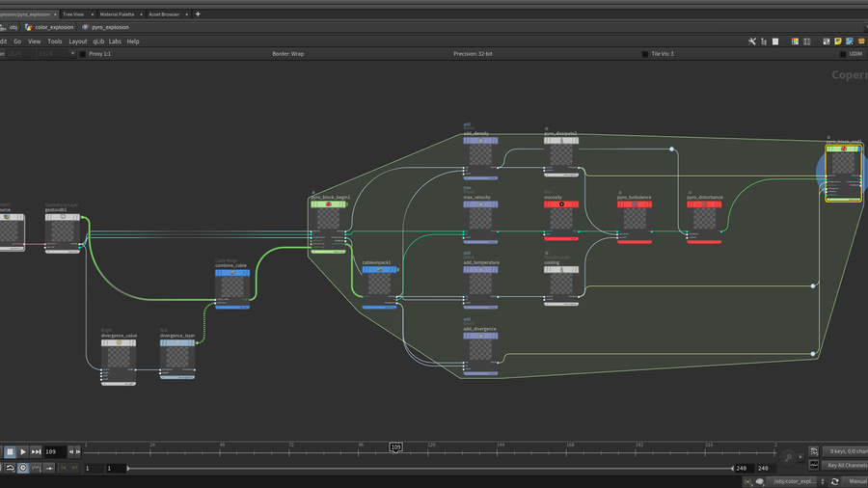Select the viscosity node

point(560,219)
